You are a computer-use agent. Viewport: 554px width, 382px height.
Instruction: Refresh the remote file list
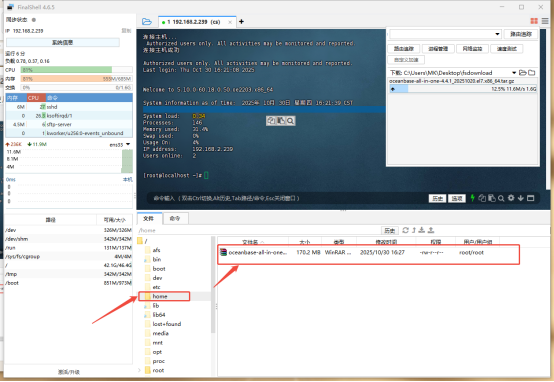coord(405,230)
